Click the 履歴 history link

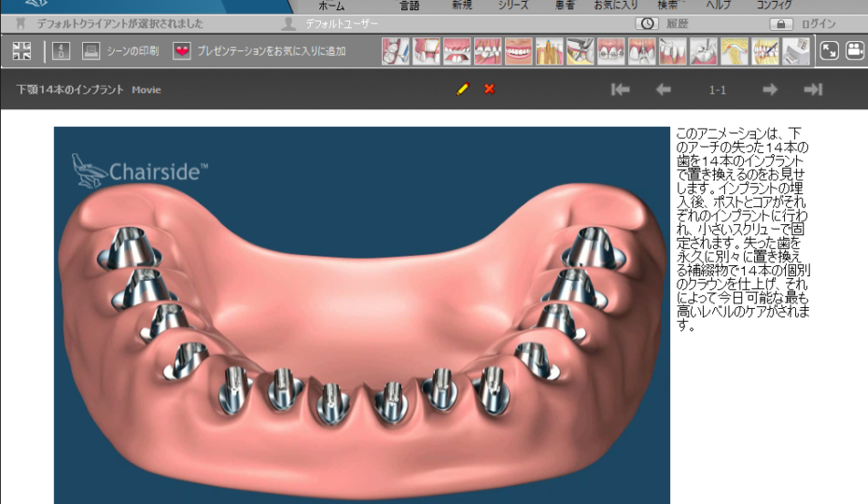(677, 24)
